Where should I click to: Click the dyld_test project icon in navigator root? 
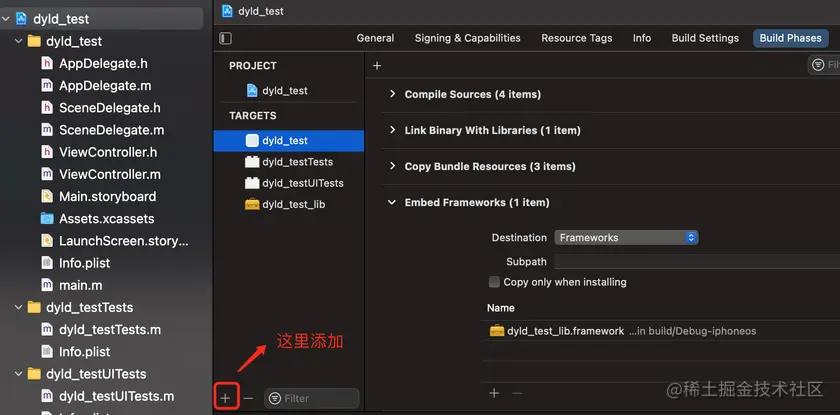(21, 19)
